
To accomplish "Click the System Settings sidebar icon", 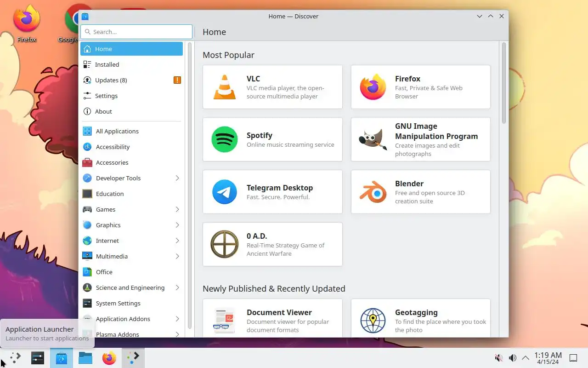I will [87, 303].
